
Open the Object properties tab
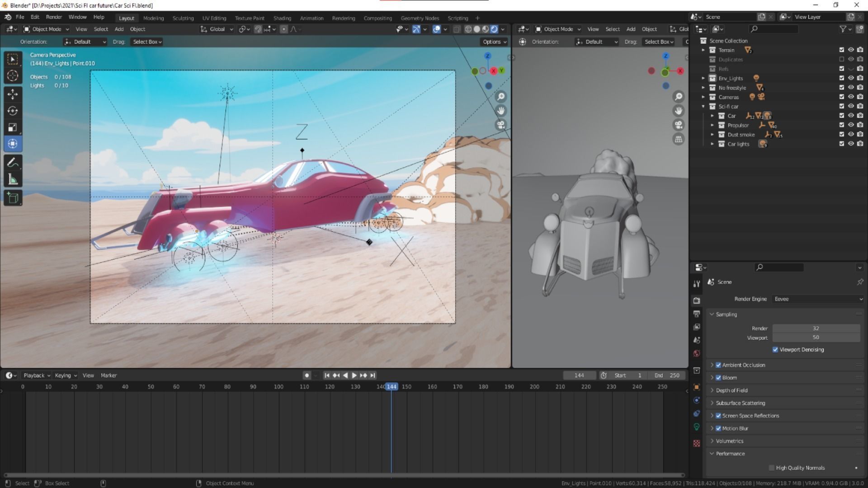pos(697,387)
